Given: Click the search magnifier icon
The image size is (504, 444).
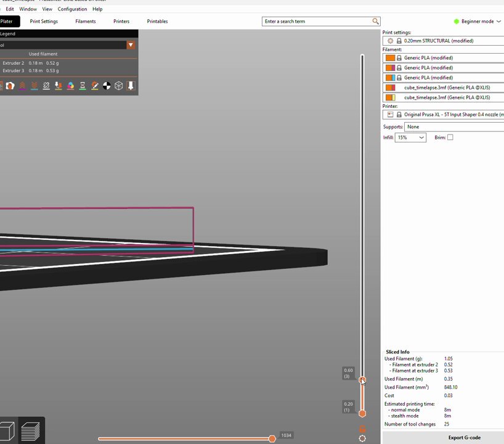Looking at the screenshot, I should coord(375,21).
